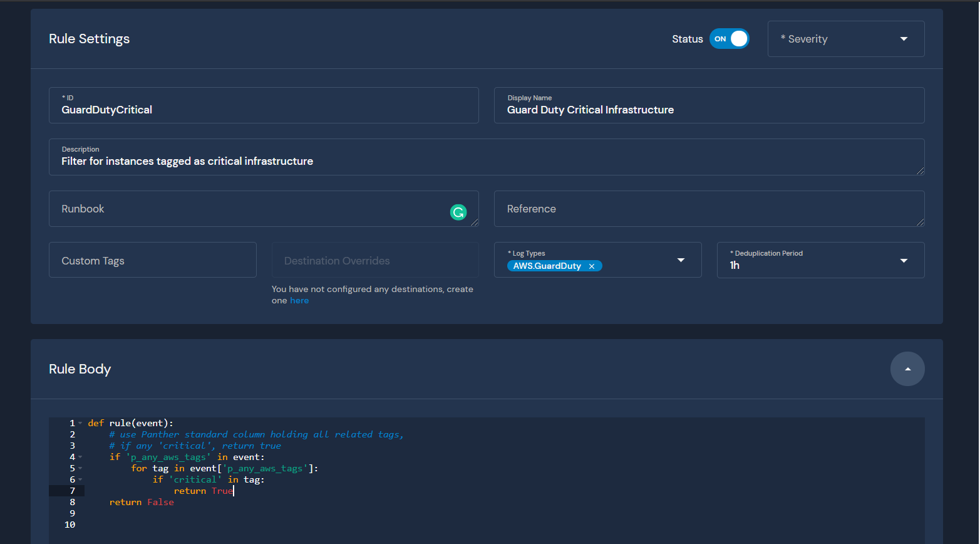The height and width of the screenshot is (544, 980).
Task: Click the Grammarly icon in the Runbook field
Action: [x=458, y=212]
